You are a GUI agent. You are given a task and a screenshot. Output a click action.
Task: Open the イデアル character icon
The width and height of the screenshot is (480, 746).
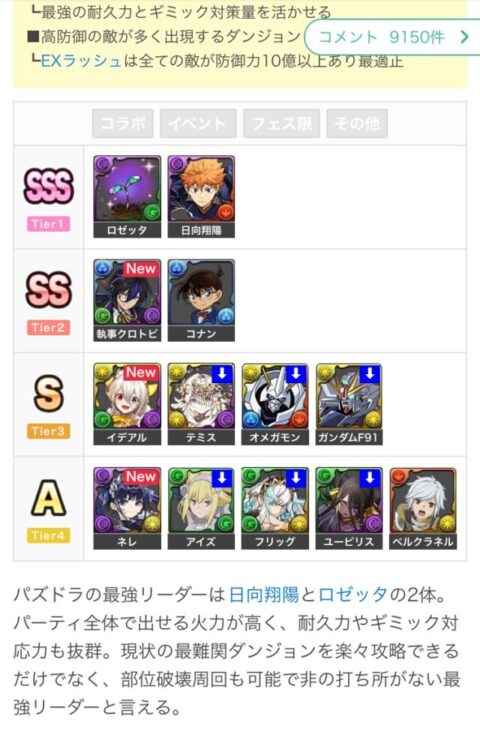click(x=127, y=404)
